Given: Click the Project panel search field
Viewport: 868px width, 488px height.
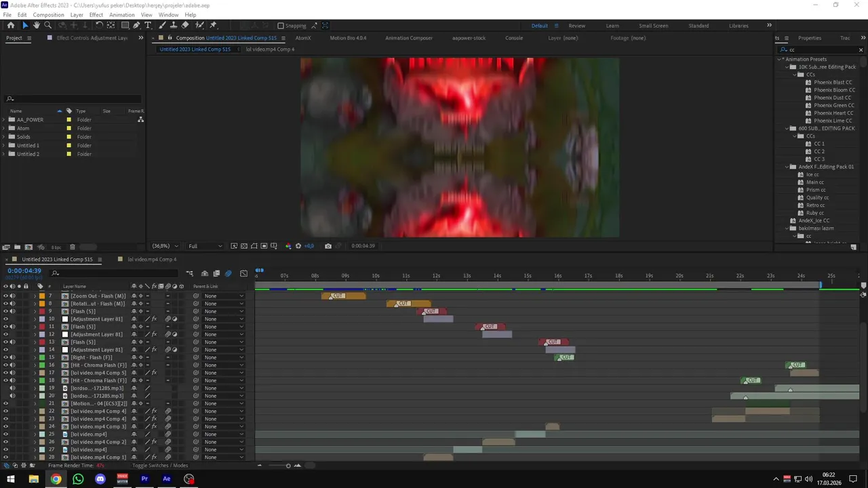Looking at the screenshot, I should click(x=73, y=99).
